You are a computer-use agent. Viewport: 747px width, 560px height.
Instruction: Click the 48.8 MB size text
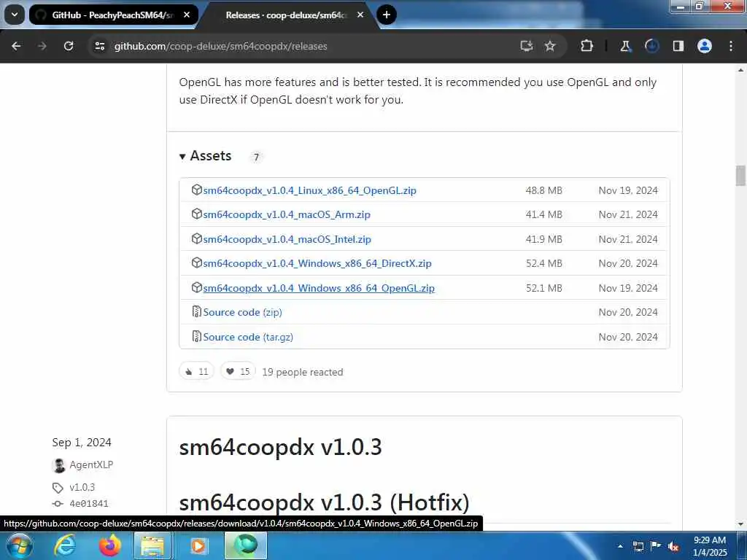[x=543, y=190]
